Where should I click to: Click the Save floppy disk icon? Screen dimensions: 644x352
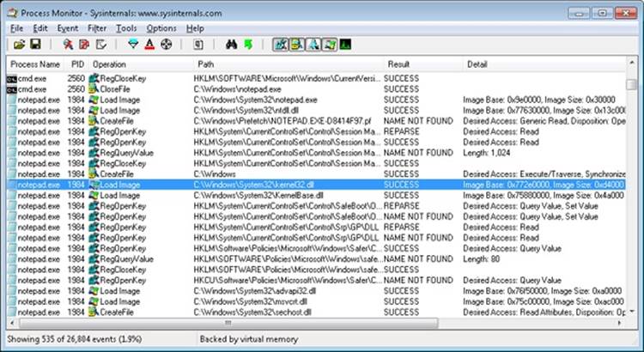point(36,45)
